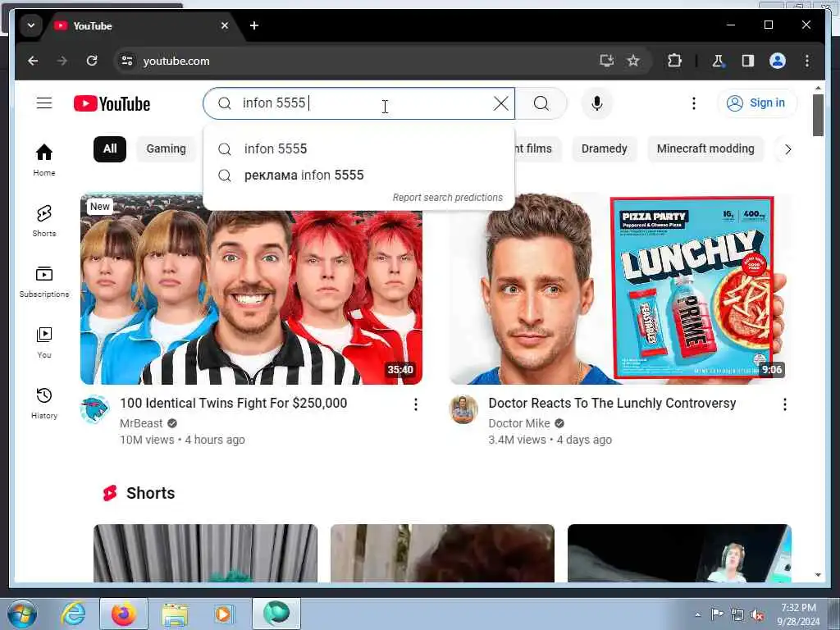
Task: Reload the page with the refresh icon
Action: (92, 61)
